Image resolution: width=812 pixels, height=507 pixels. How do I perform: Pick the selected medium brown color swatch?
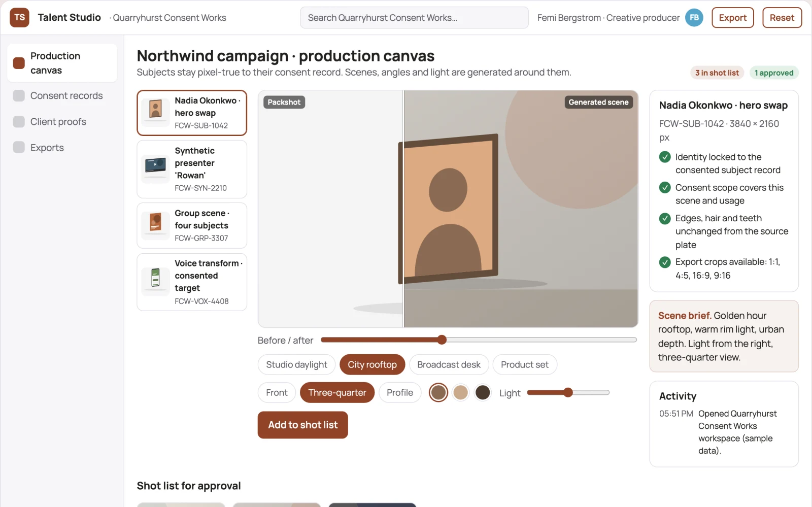coord(438,392)
